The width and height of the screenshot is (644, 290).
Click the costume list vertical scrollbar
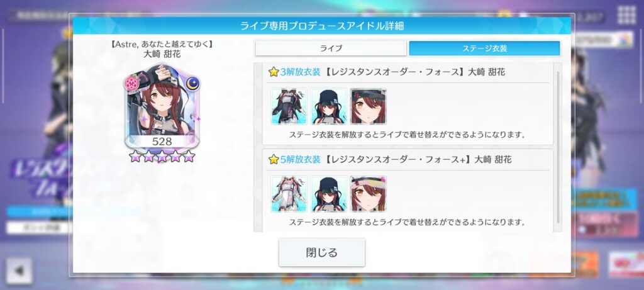point(558,147)
